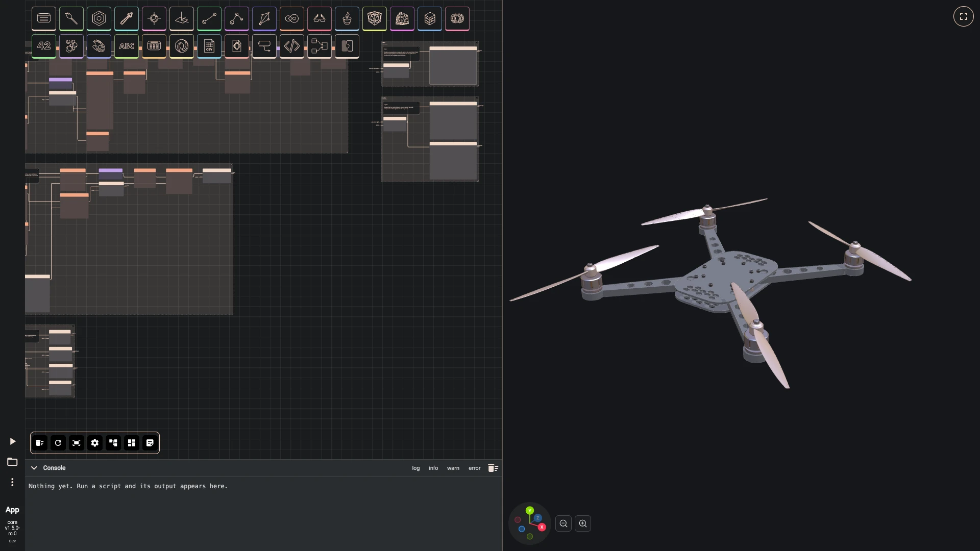Click the 42 number node icon
Screen dimensions: 980x551
pyautogui.click(x=44, y=46)
